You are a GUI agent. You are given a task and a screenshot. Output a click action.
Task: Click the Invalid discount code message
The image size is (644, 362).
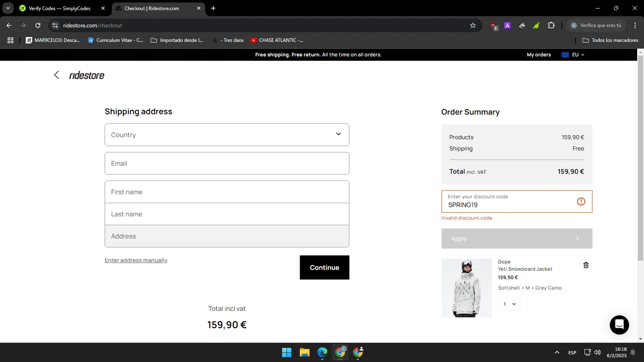click(x=467, y=218)
